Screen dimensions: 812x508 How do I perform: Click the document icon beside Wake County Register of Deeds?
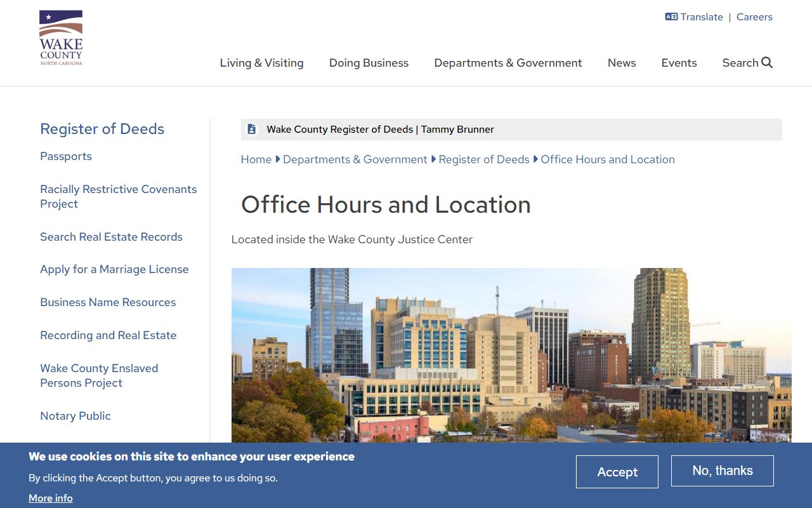[252, 129]
